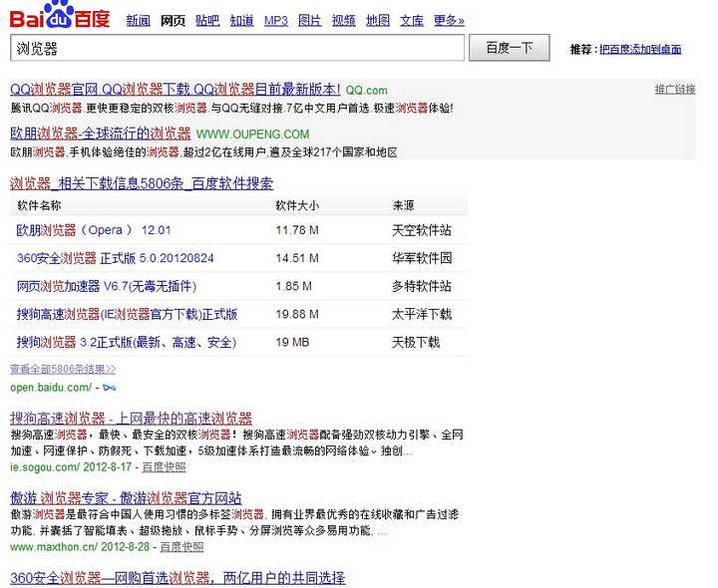Open the 文库 tab

coord(412,21)
